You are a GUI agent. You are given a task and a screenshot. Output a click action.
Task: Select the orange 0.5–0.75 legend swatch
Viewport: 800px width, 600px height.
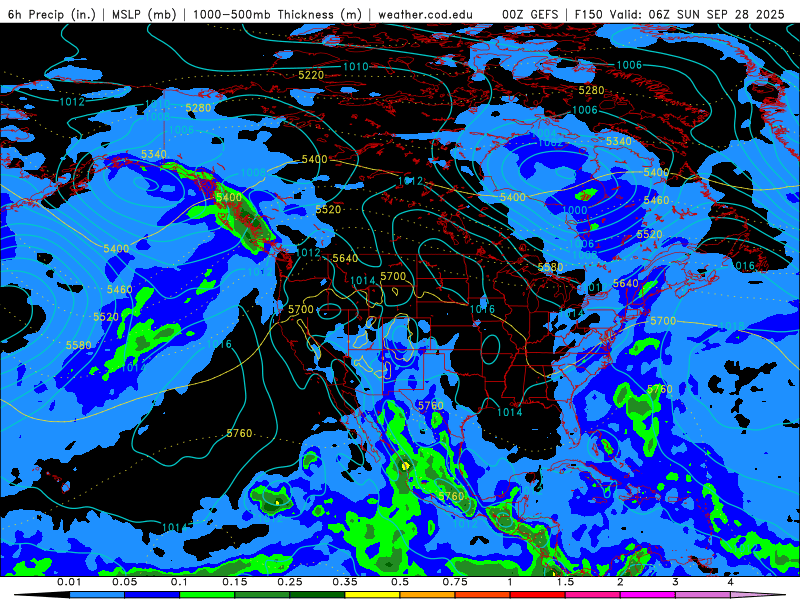click(x=428, y=595)
